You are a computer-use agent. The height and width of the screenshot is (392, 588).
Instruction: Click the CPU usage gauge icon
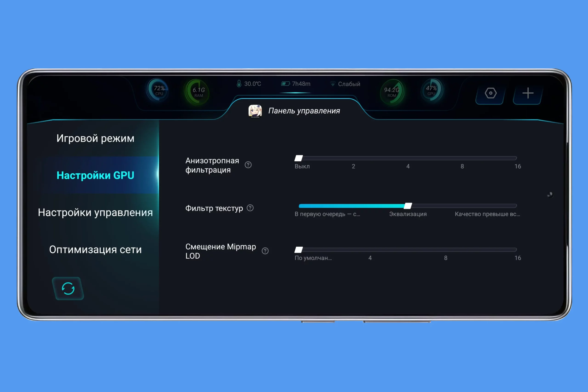158,90
